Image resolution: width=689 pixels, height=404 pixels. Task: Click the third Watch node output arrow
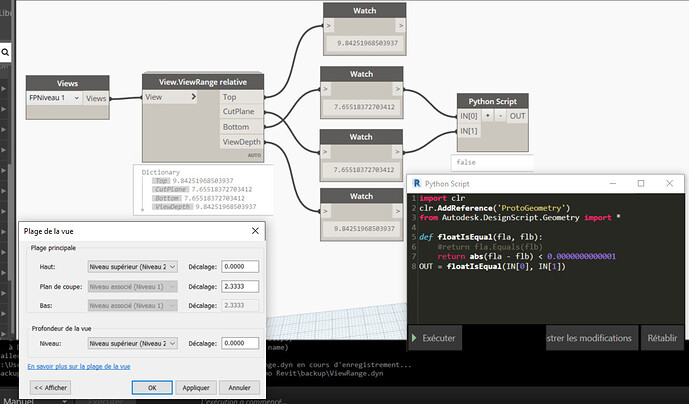tap(397, 152)
